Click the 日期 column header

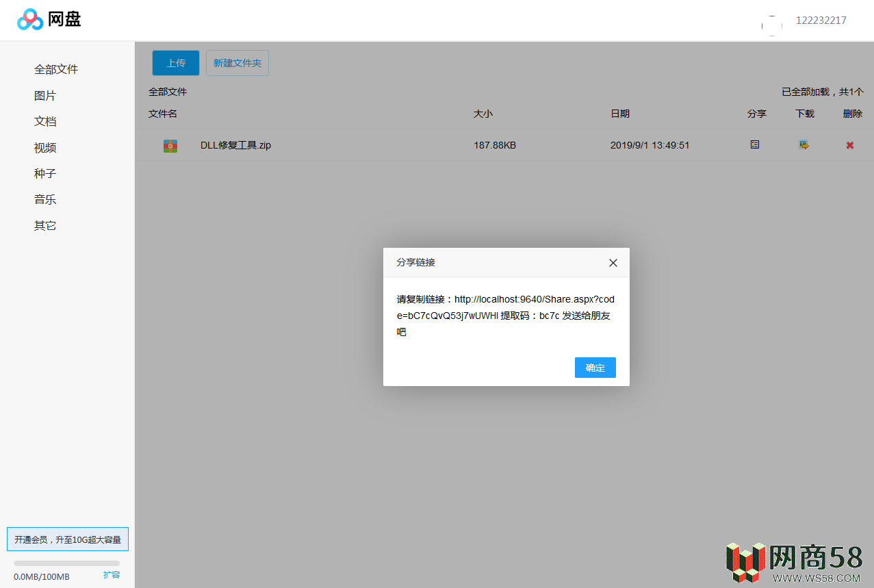click(x=620, y=114)
